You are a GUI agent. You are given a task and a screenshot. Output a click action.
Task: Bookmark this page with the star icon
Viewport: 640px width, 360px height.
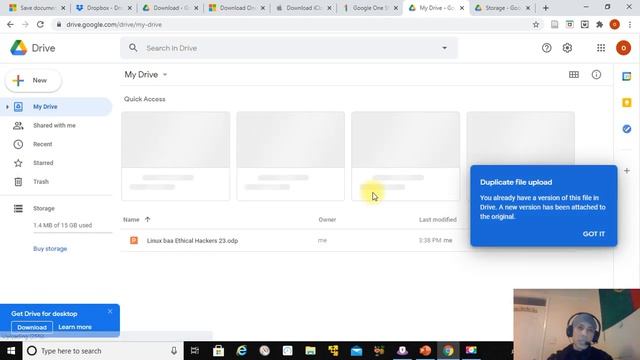tap(536, 24)
